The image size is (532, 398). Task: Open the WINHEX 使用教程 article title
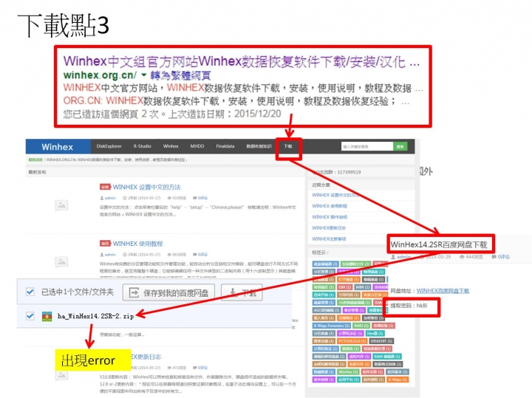click(x=137, y=244)
